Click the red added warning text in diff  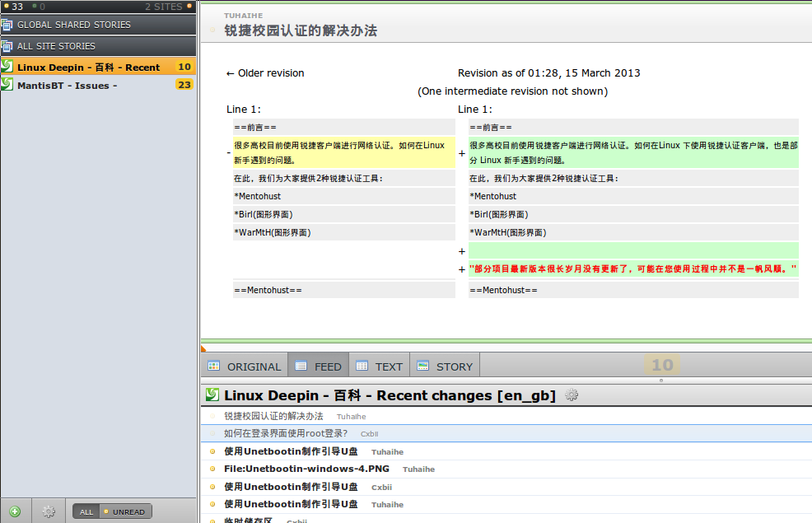(632, 269)
